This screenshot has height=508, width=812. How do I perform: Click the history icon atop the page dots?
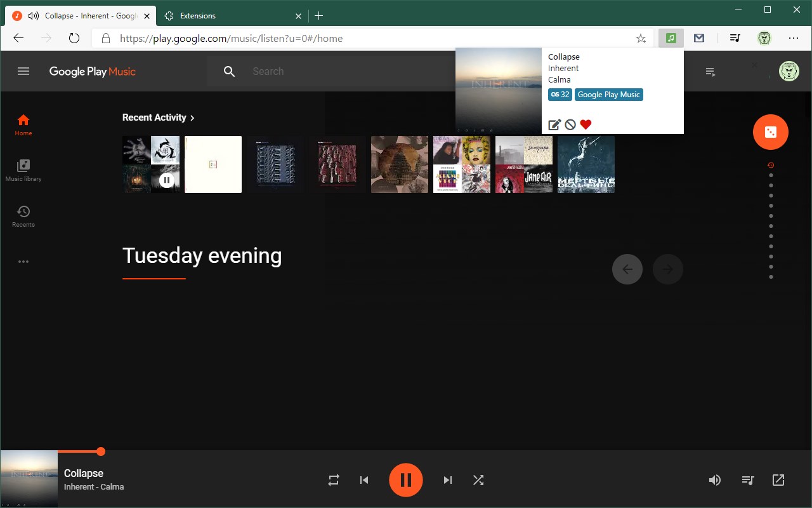(771, 165)
